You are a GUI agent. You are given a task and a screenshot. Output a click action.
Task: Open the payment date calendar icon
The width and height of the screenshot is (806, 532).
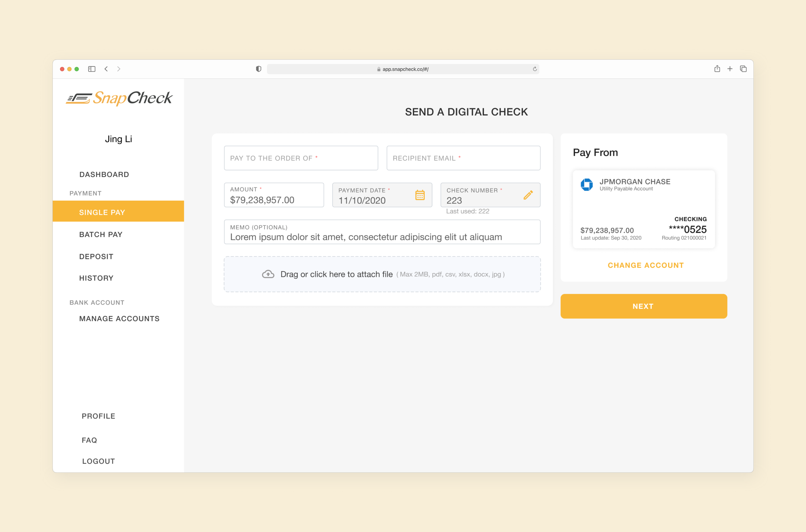(x=420, y=195)
